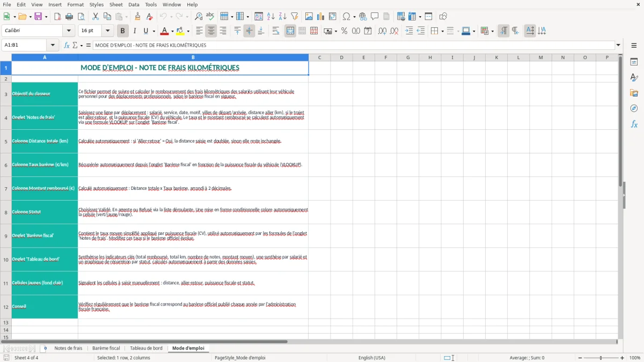Open sidebar Navigator compass icon
Screen dimensions: 644x362
tap(634, 108)
